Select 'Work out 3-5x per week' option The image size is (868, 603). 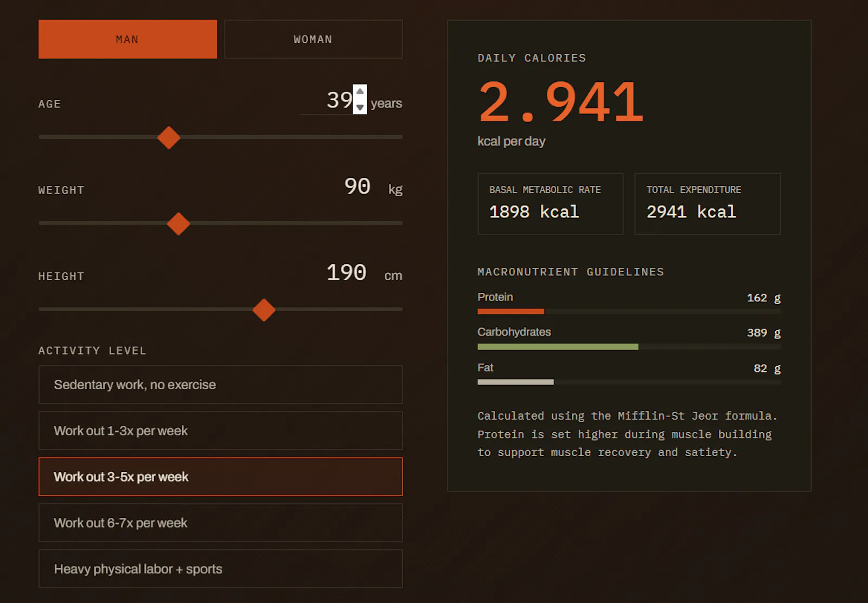[221, 477]
